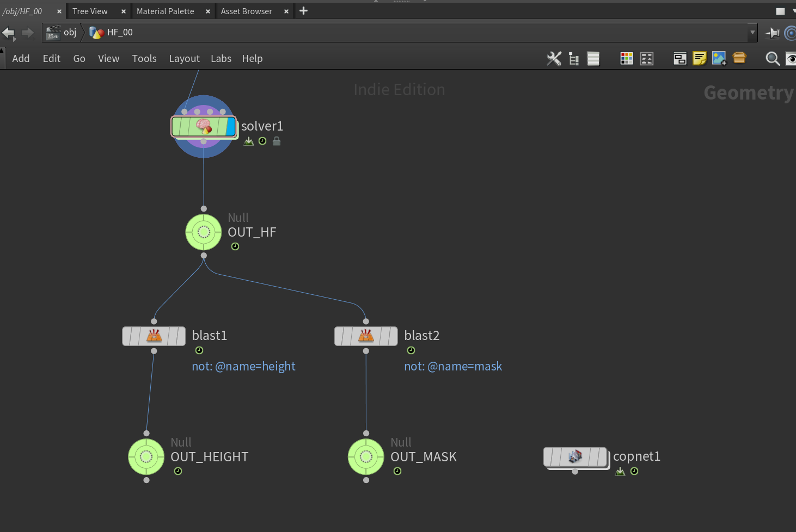
Task: Open the Edit menu
Action: click(x=52, y=59)
